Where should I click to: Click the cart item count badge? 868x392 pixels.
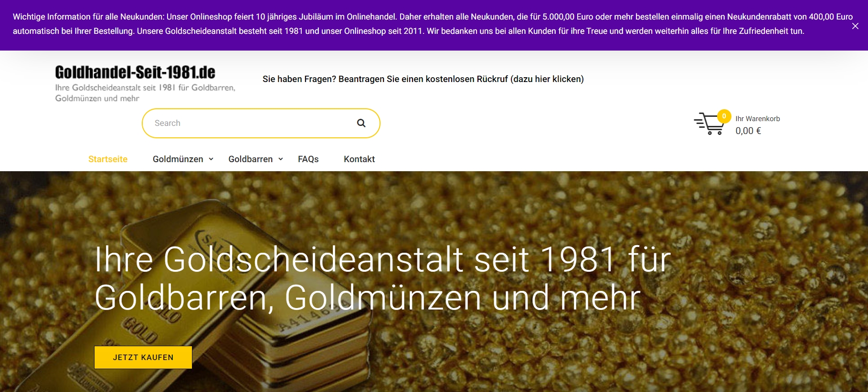click(x=724, y=116)
